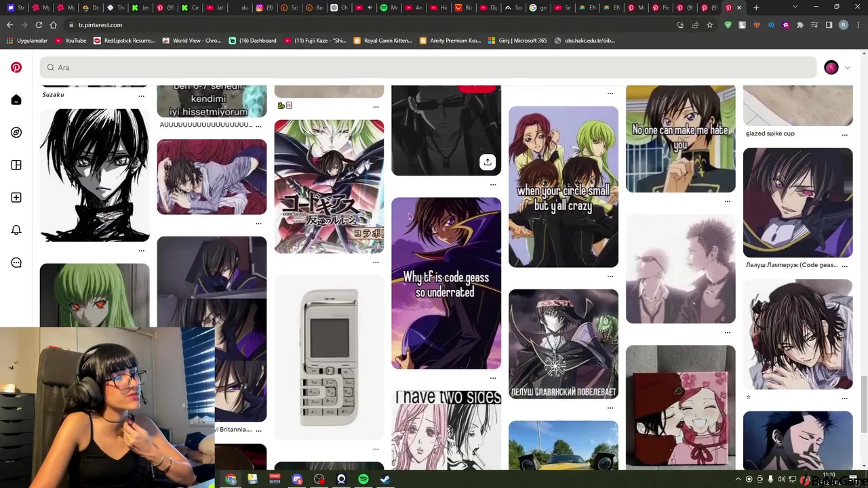
Task: Open notifications bell in Pinterest sidebar
Action: (16, 230)
